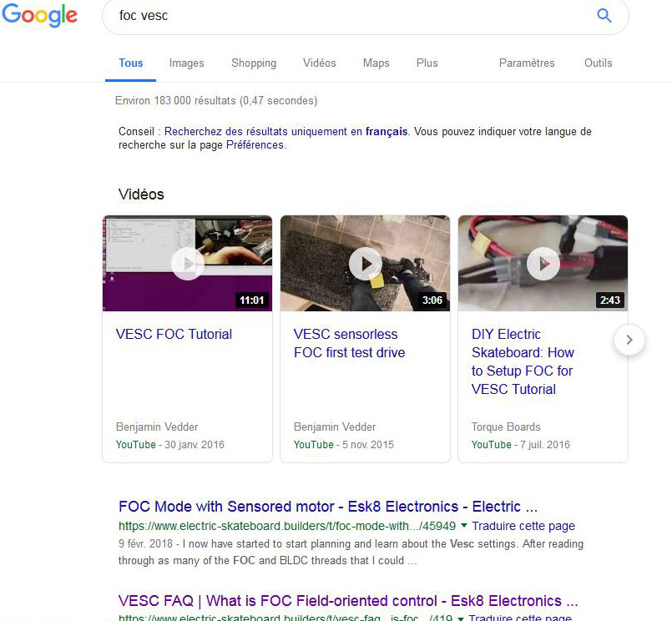This screenshot has width=672, height=621.
Task: Click the 3:06 duration badge
Action: [x=432, y=300]
